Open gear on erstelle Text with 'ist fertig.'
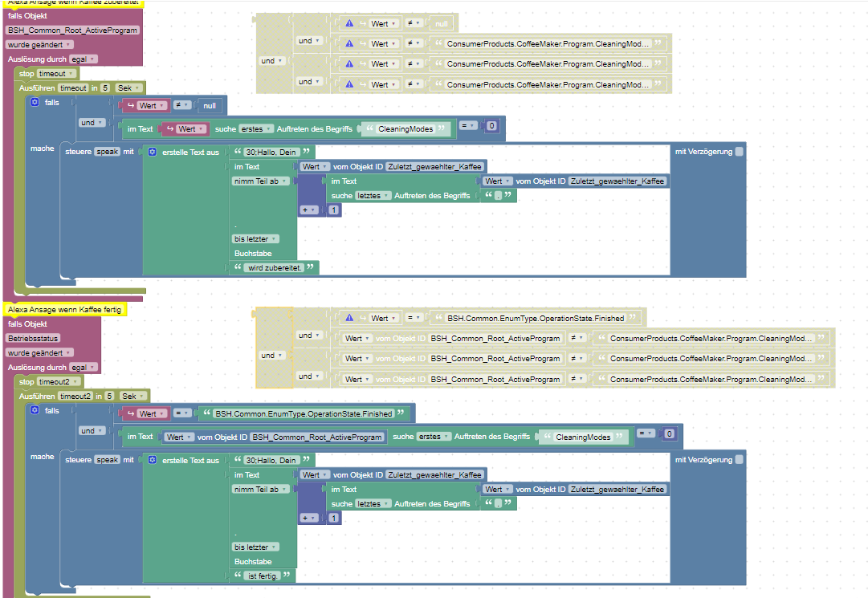The image size is (868, 598). [x=153, y=460]
